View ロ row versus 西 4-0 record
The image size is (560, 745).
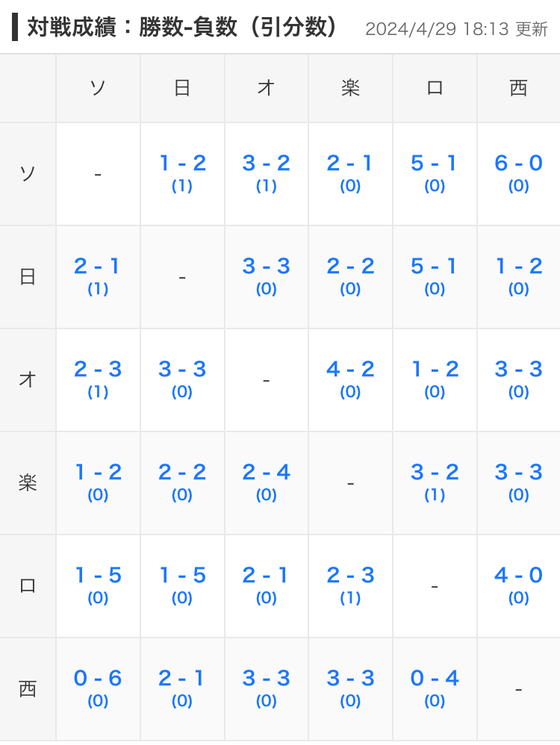pyautogui.click(x=518, y=576)
